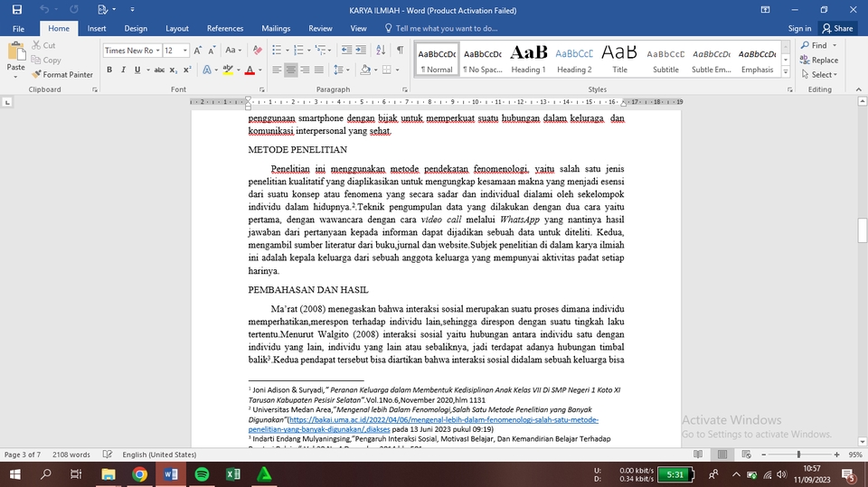Shrink the font size
The height and width of the screenshot is (487, 868).
coord(212,51)
